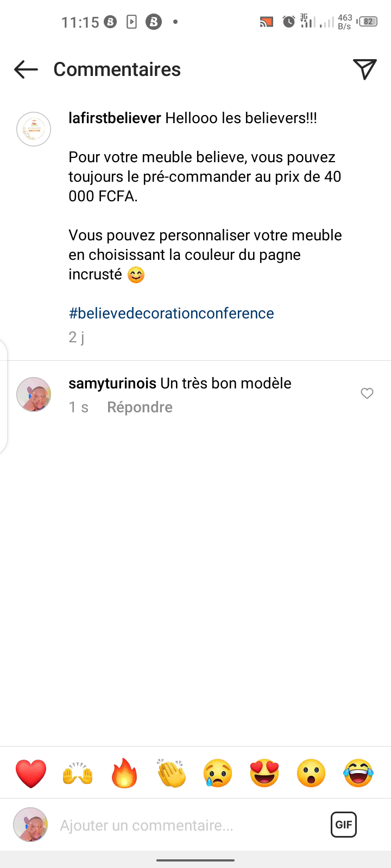Tap the red heart emoji reaction

pyautogui.click(x=31, y=773)
